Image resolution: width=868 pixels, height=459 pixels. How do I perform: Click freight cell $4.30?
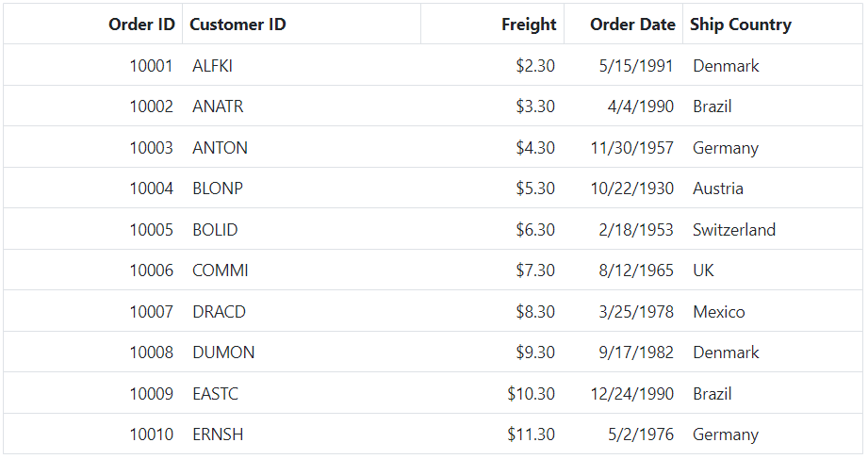coord(492,147)
